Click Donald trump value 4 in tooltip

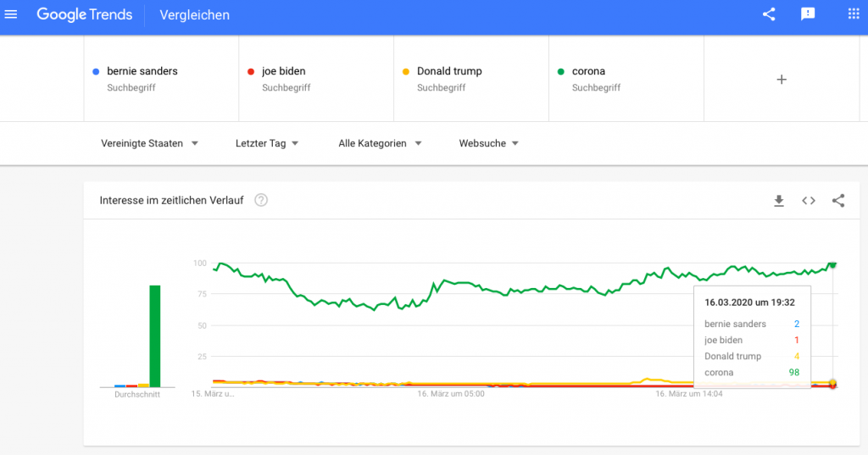(x=797, y=357)
